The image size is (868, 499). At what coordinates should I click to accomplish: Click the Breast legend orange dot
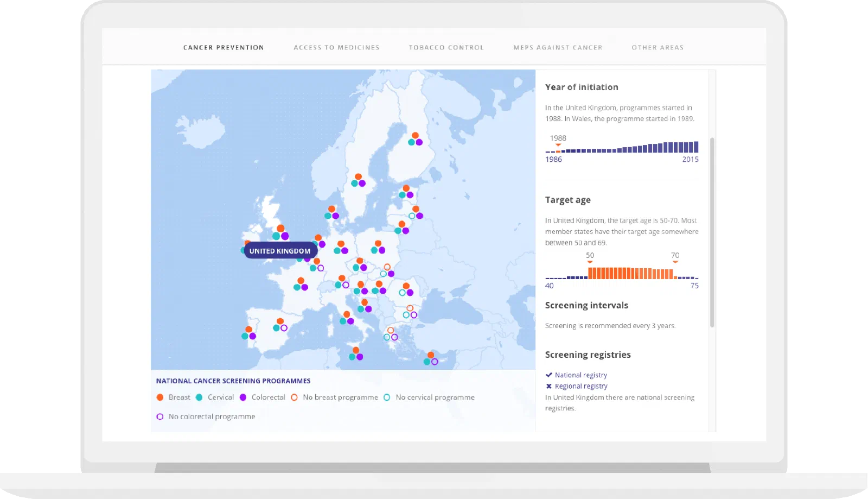160,397
